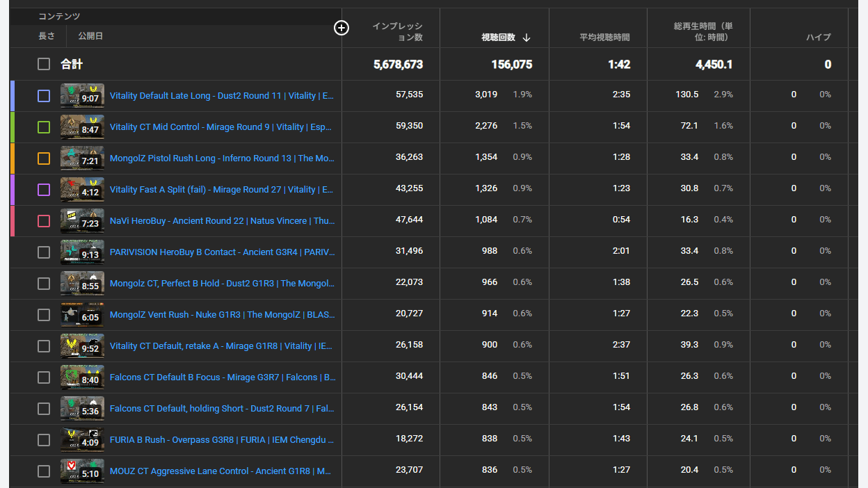Toggle orange checkbox for MongolZ Pistol Rush Long

click(44, 158)
